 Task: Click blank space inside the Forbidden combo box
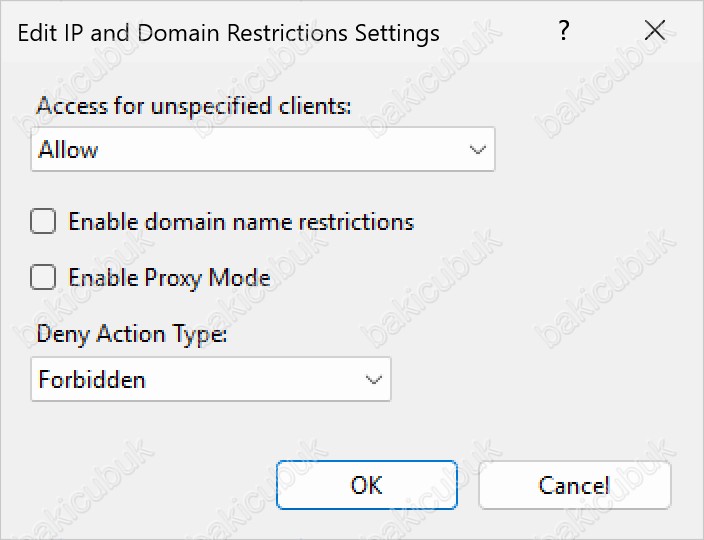click(254, 380)
